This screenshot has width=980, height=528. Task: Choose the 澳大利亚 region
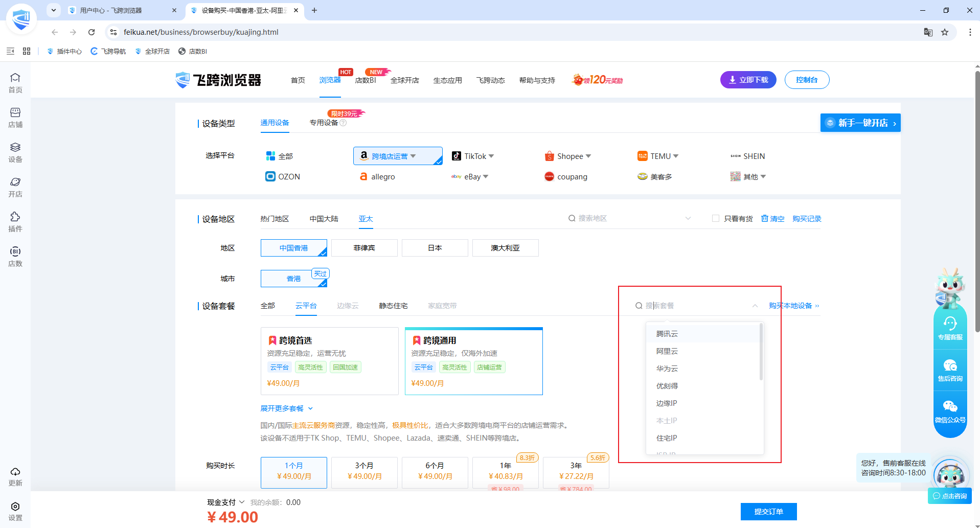click(506, 248)
